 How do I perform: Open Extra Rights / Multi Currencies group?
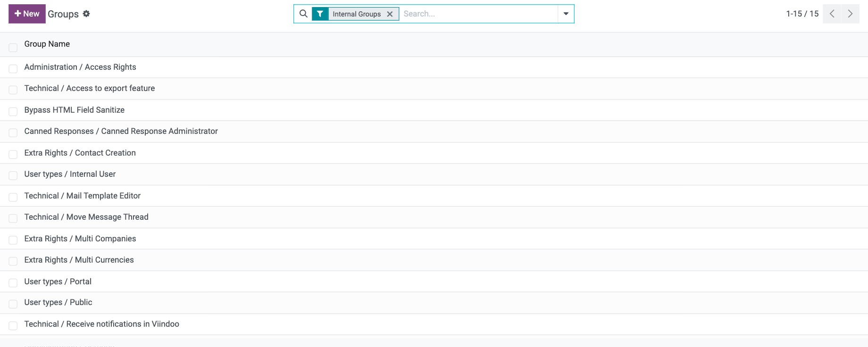click(79, 260)
